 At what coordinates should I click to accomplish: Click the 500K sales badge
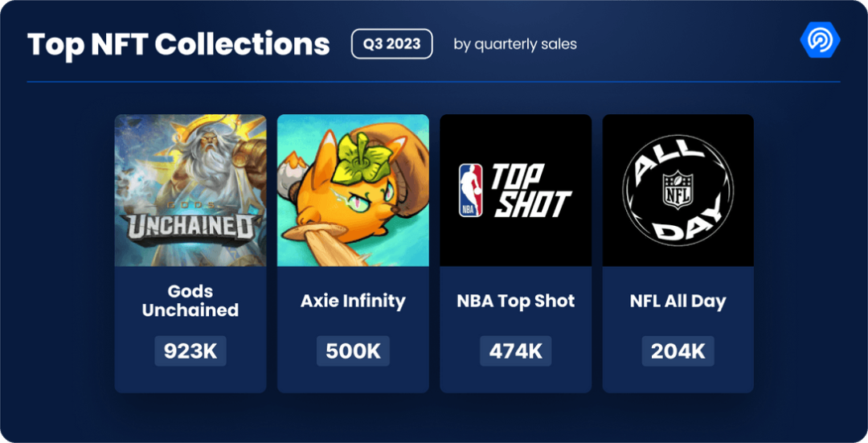click(x=353, y=351)
